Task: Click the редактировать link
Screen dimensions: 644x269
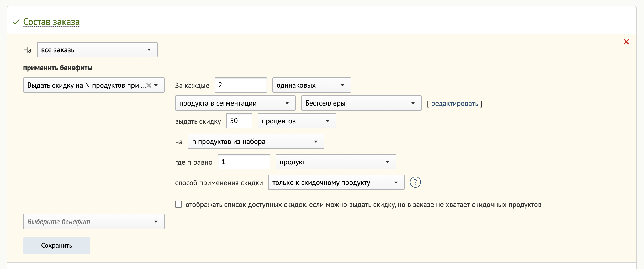Action: pos(455,104)
